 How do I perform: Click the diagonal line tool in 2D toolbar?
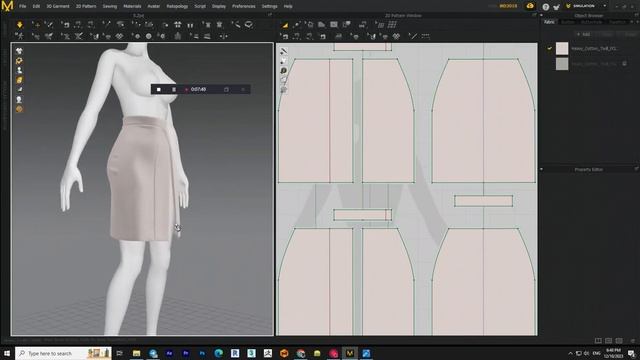(x=413, y=36)
